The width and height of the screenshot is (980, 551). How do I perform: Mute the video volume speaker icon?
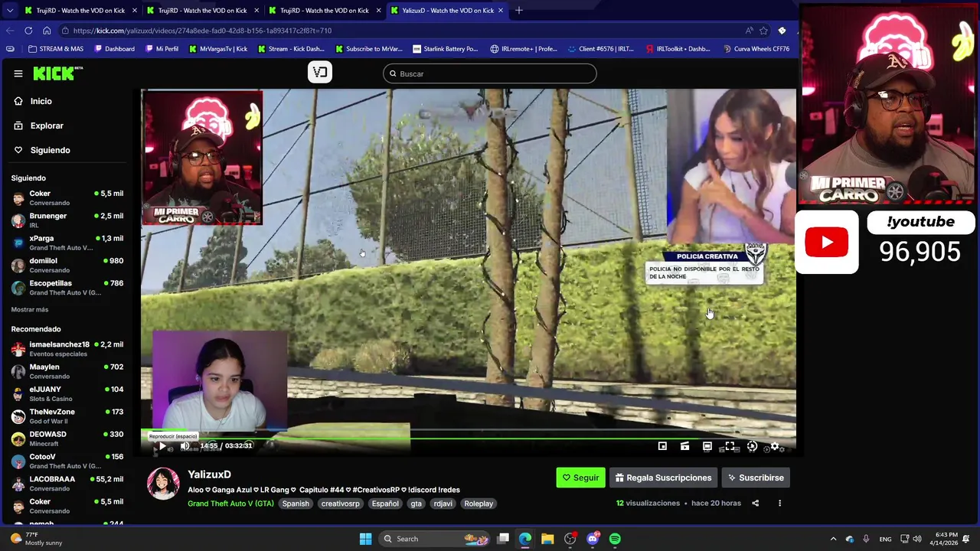(185, 446)
